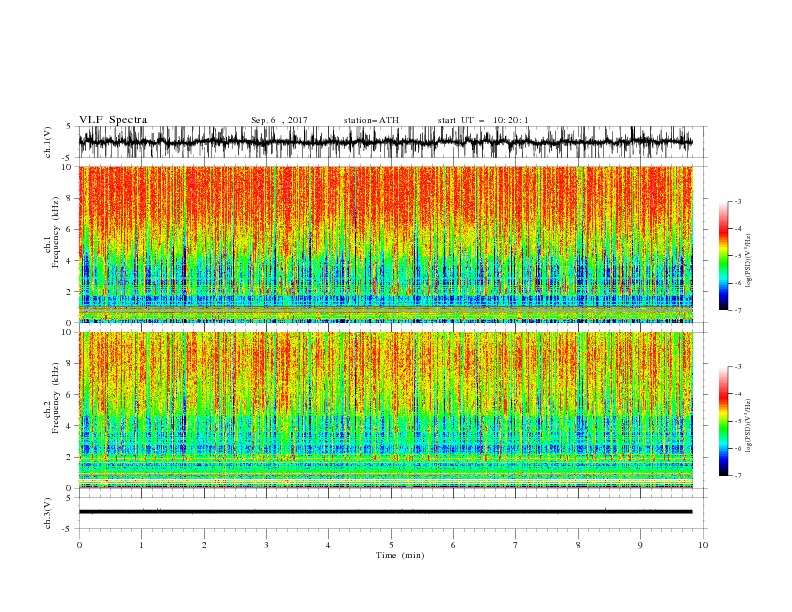792x612 pixels.
Task: Click the time axis tick label "8"
Action: tap(578, 545)
